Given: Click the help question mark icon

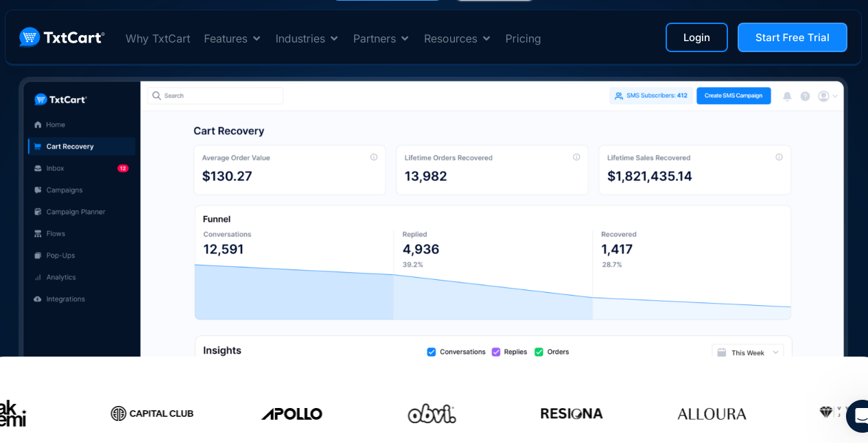Looking at the screenshot, I should click(x=805, y=96).
